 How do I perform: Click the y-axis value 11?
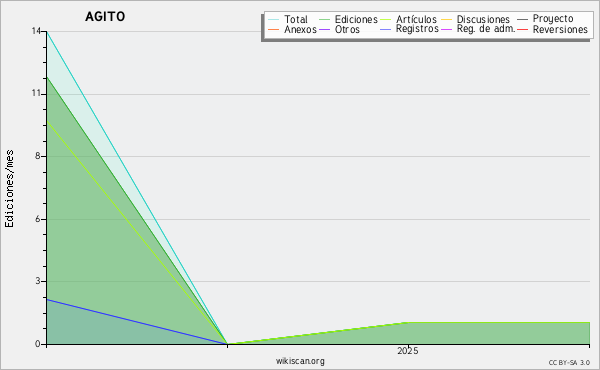pos(36,93)
